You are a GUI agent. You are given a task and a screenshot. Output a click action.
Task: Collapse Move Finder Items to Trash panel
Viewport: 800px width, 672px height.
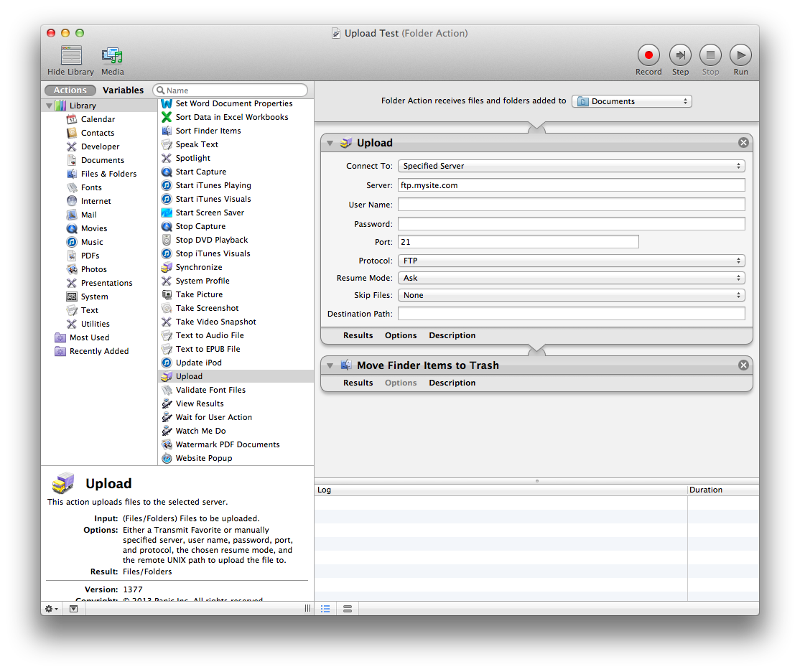coord(330,366)
